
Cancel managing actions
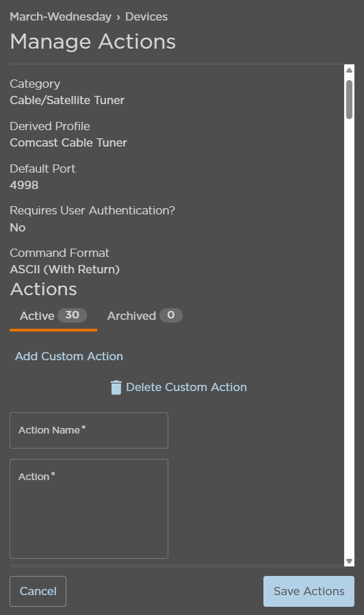[x=38, y=591]
